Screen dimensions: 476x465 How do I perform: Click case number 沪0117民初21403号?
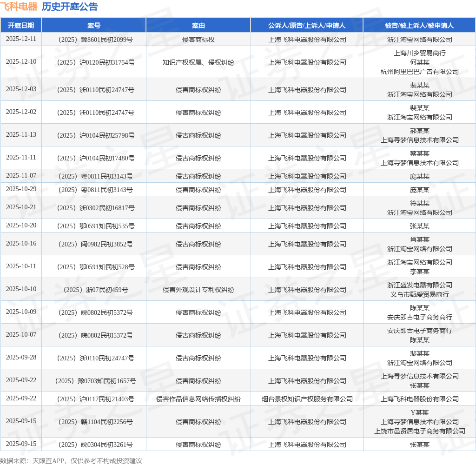tap(96, 399)
